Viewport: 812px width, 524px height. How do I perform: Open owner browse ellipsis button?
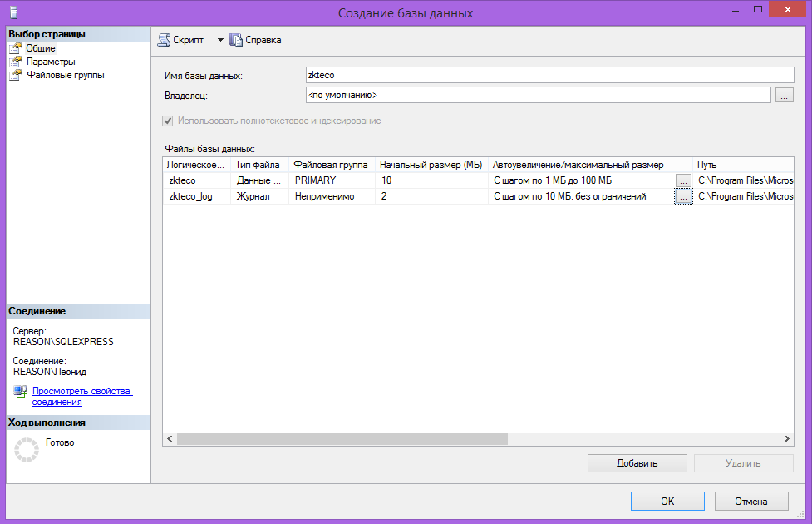click(x=784, y=96)
